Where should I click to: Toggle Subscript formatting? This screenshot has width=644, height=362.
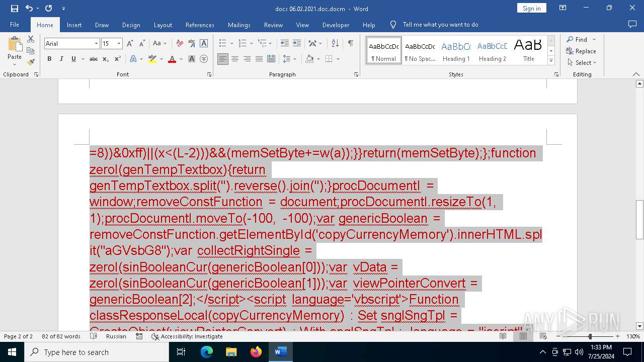(x=106, y=59)
